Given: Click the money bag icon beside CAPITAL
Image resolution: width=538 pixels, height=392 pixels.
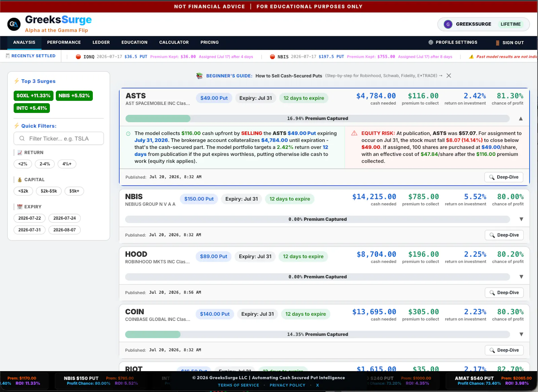Looking at the screenshot, I should 20,180.
